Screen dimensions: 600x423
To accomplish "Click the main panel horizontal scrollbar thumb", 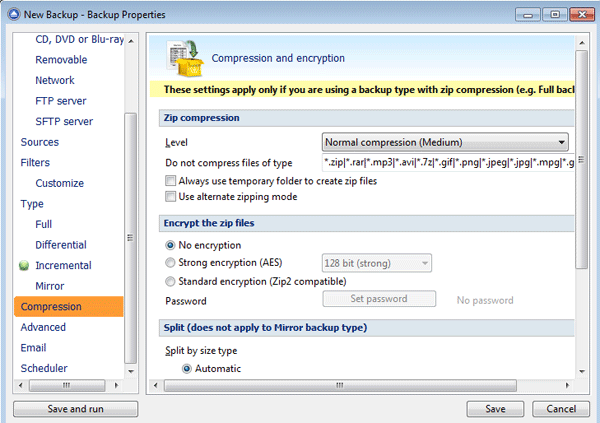I will (x=340, y=385).
